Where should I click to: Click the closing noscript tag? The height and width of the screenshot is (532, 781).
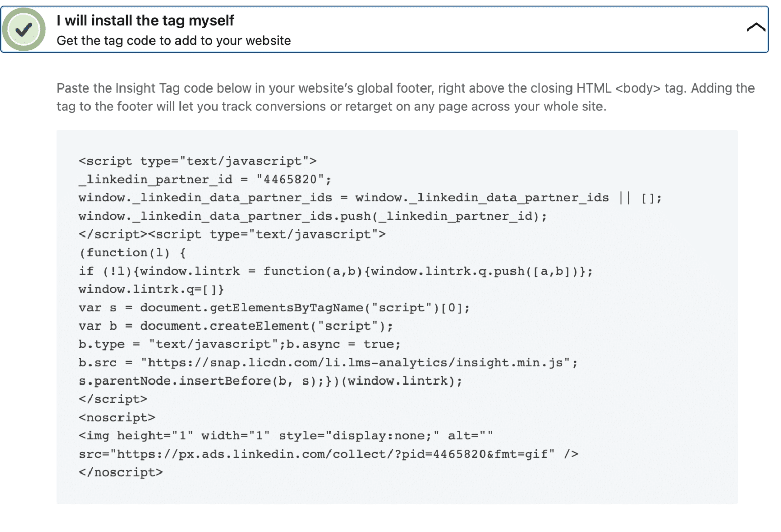tap(121, 472)
